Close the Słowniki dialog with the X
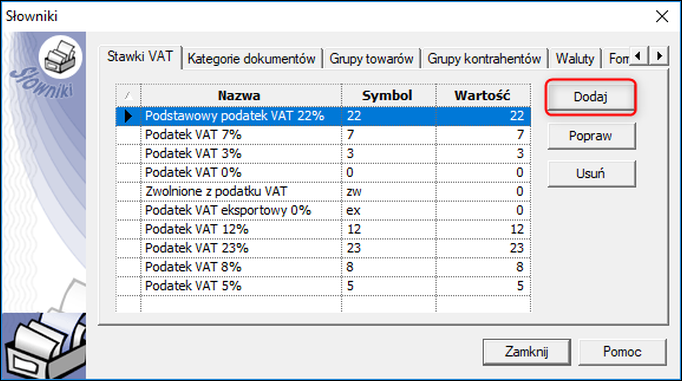This screenshot has height=381, width=682. pyautogui.click(x=662, y=17)
